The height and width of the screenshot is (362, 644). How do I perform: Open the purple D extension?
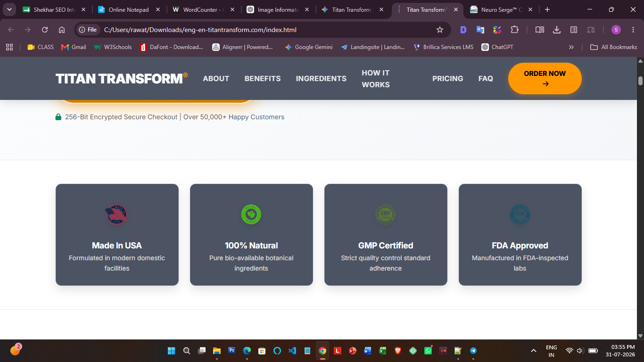click(x=463, y=30)
